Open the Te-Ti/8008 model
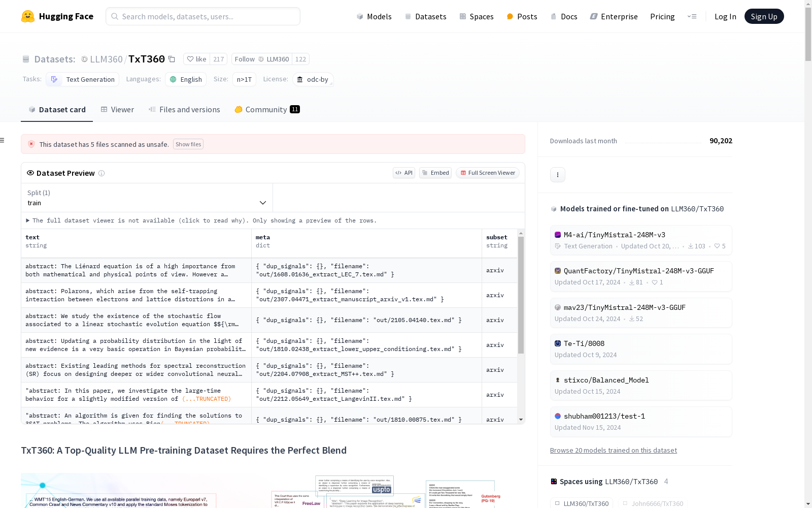Image resolution: width=812 pixels, height=508 pixels. coord(641,349)
